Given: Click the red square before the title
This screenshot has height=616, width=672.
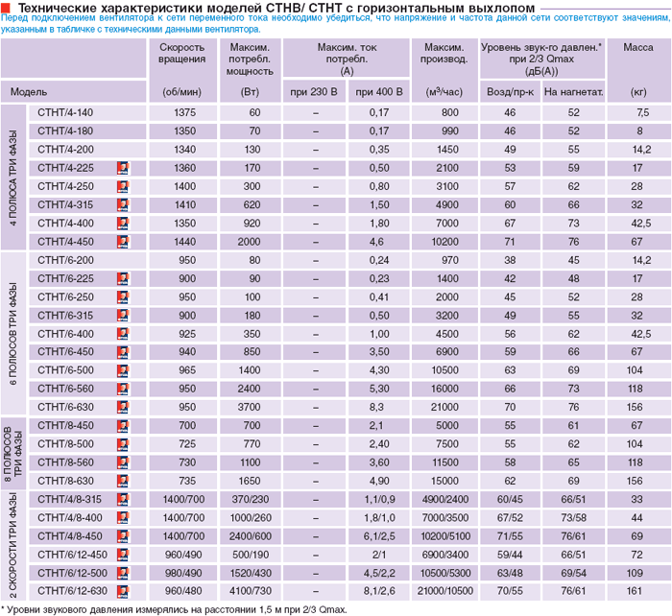Looking at the screenshot, I should [6, 8].
